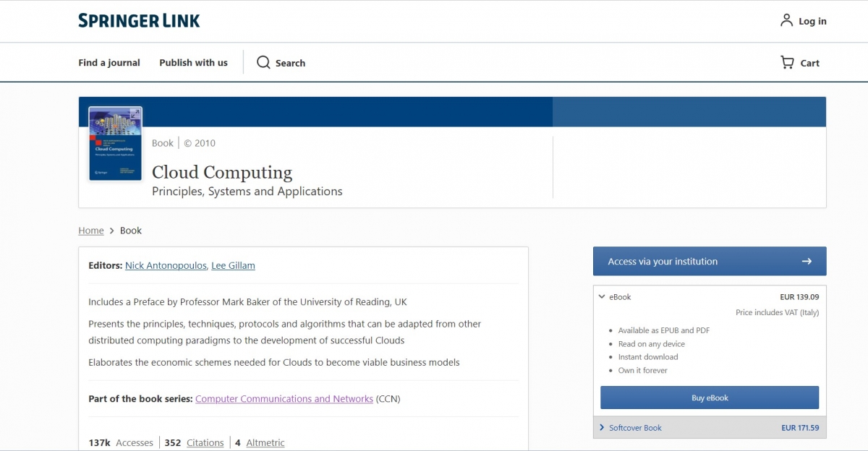This screenshot has height=451, width=868.
Task: Click the Softcover price EUR 171.59
Action: (x=800, y=428)
